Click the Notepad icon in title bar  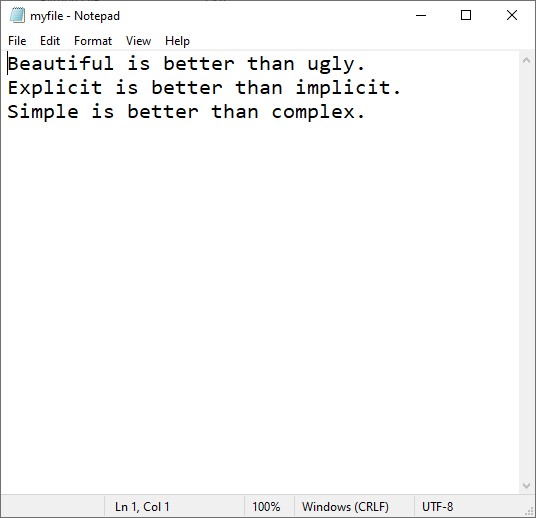tap(17, 15)
